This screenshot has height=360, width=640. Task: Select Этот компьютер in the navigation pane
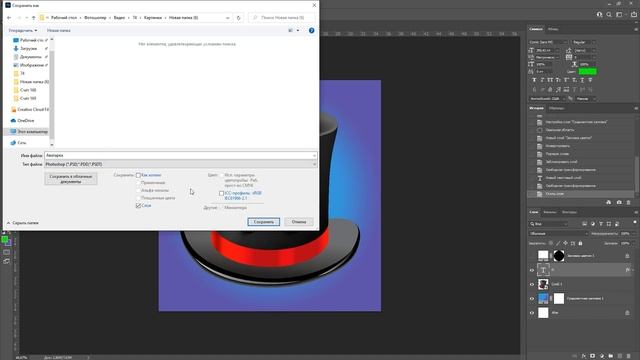tap(32, 131)
